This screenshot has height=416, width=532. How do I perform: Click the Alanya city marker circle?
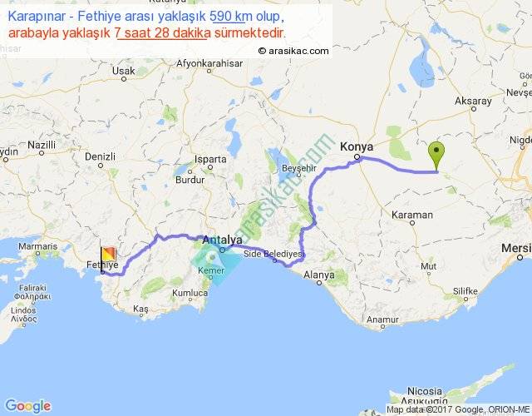[x=319, y=283]
